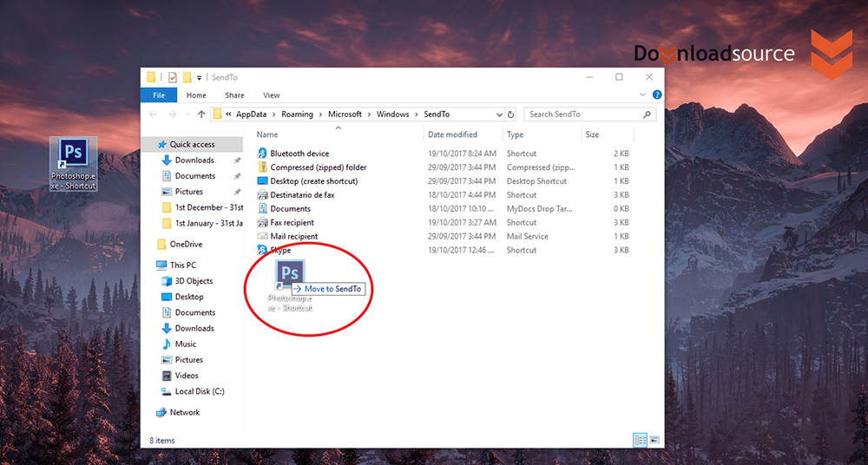The width and height of the screenshot is (868, 465).
Task: Select the 'Bluetooth device' file name
Action: click(299, 154)
